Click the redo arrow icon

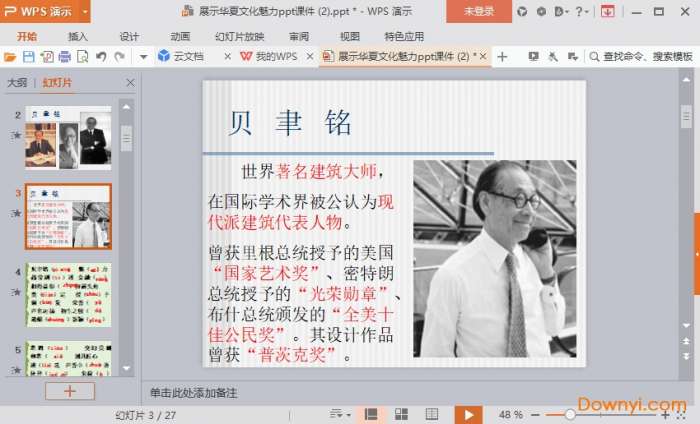120,57
